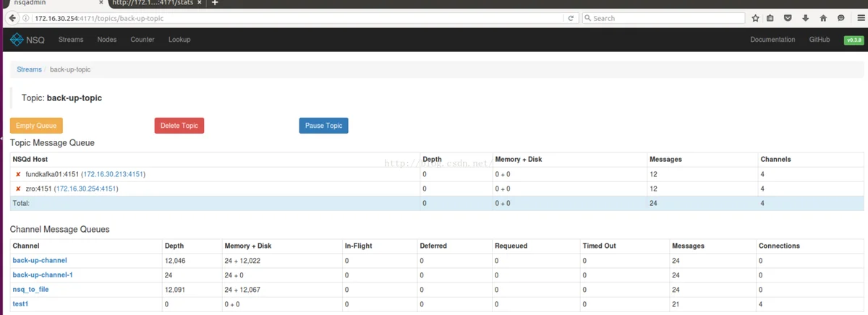Open the back-up-channel link

pyautogui.click(x=40, y=260)
